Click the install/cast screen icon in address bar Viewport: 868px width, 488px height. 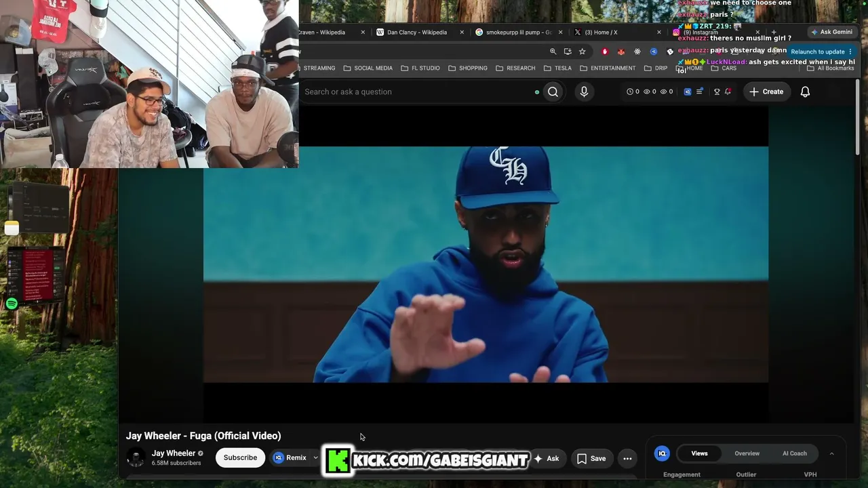(568, 52)
